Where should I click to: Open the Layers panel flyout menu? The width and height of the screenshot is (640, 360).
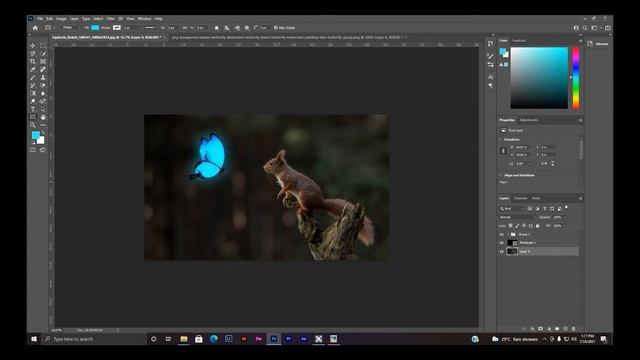pos(580,198)
